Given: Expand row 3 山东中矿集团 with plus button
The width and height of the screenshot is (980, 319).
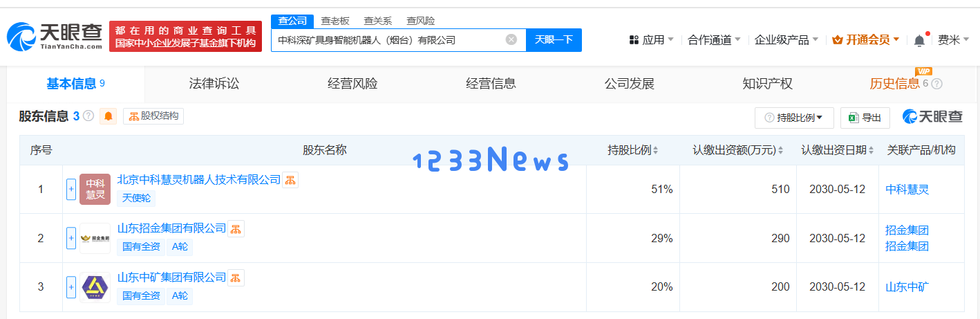Looking at the screenshot, I should click(x=70, y=287).
